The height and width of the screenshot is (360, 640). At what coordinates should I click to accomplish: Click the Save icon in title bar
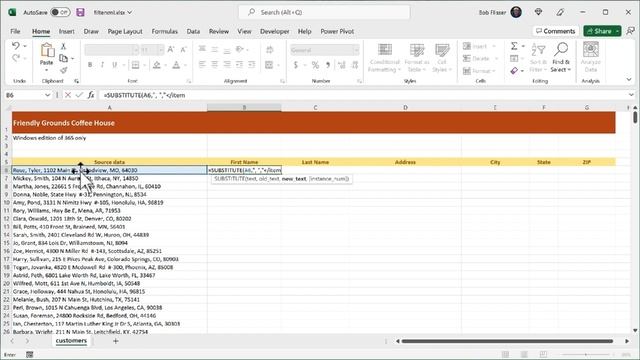80,12
